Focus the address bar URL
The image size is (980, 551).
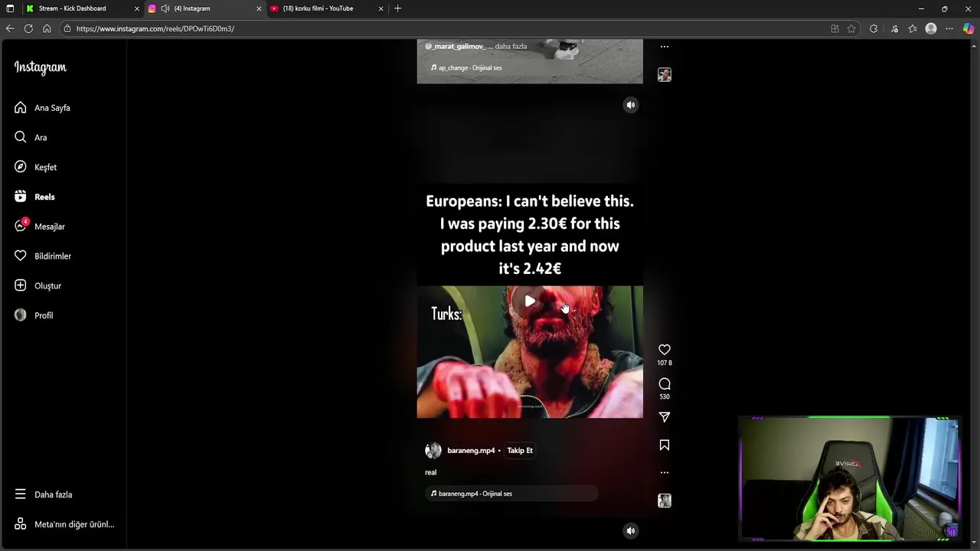(155, 28)
